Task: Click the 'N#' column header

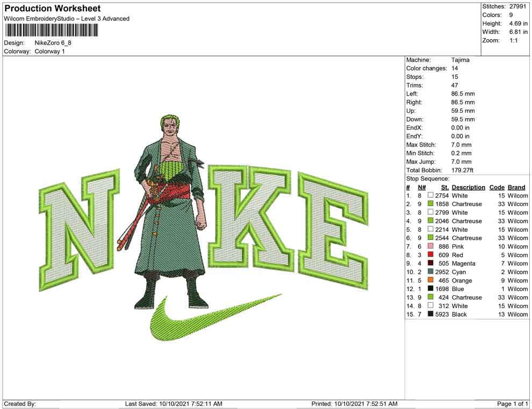Action: point(421,187)
